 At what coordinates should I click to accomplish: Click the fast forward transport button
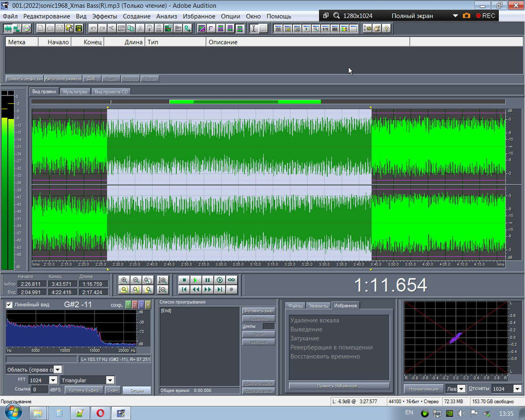pyautogui.click(x=208, y=290)
